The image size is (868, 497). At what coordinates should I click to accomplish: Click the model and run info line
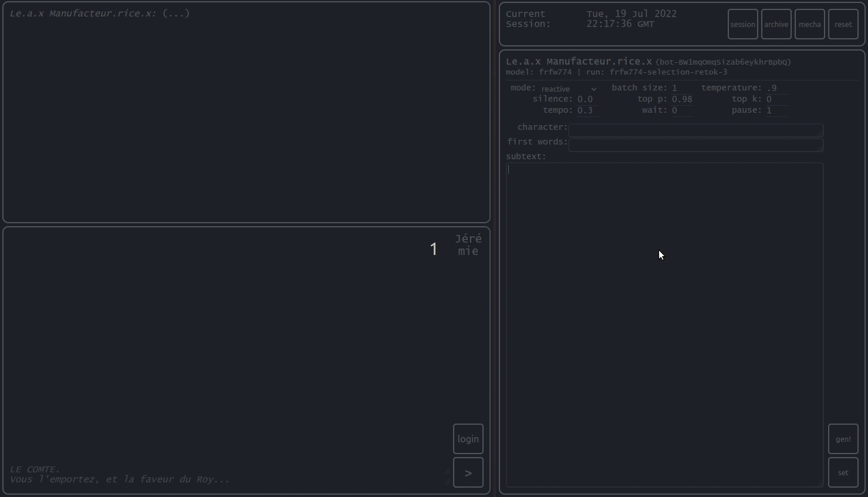(616, 72)
